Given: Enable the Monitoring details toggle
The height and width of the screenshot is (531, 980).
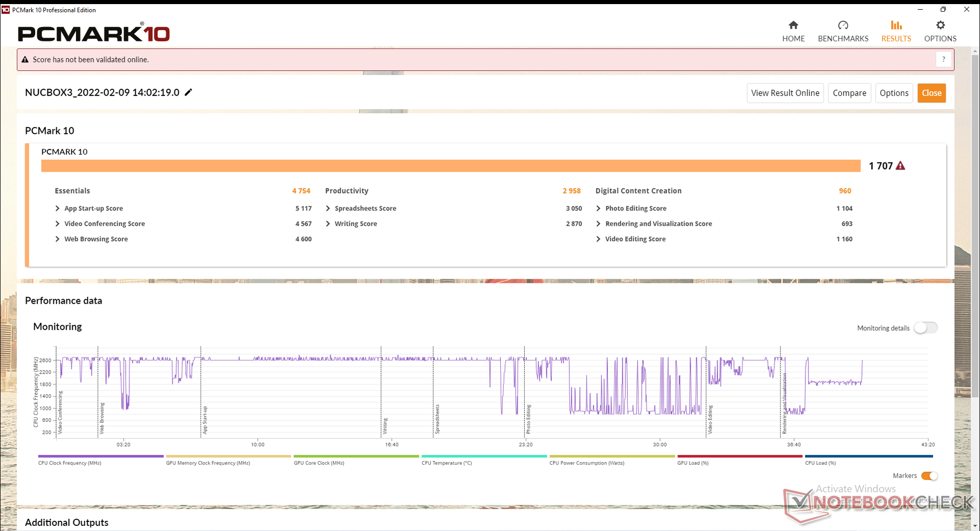Looking at the screenshot, I should 925,328.
